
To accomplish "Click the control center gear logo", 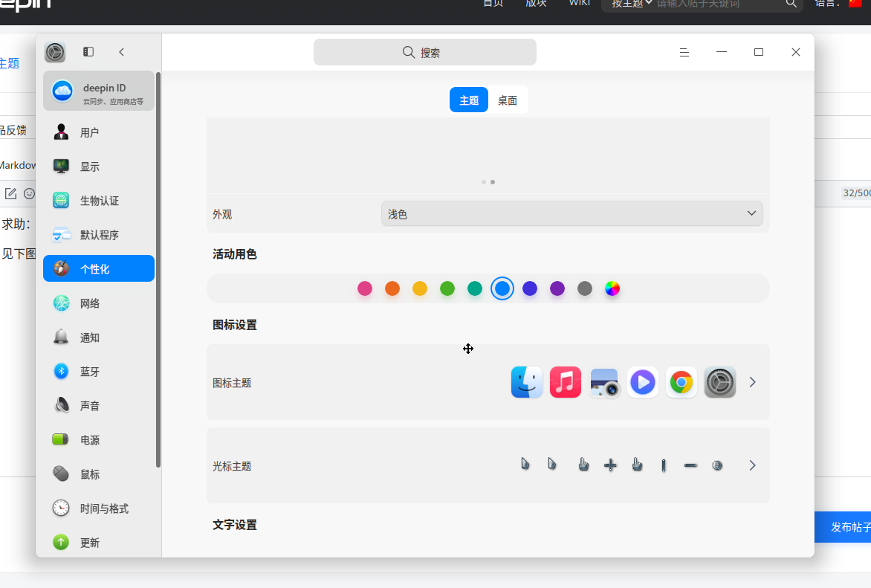I will 55,52.
